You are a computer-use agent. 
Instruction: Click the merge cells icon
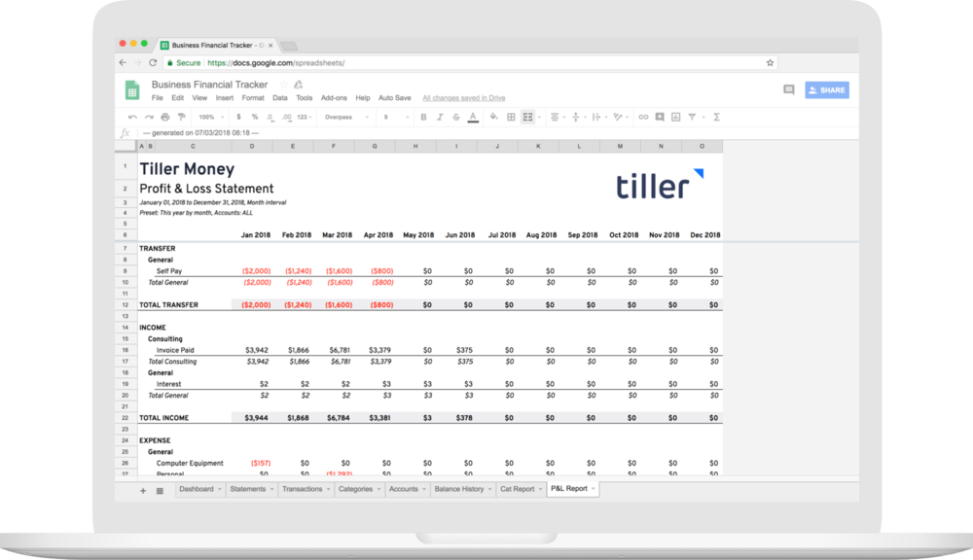click(527, 117)
